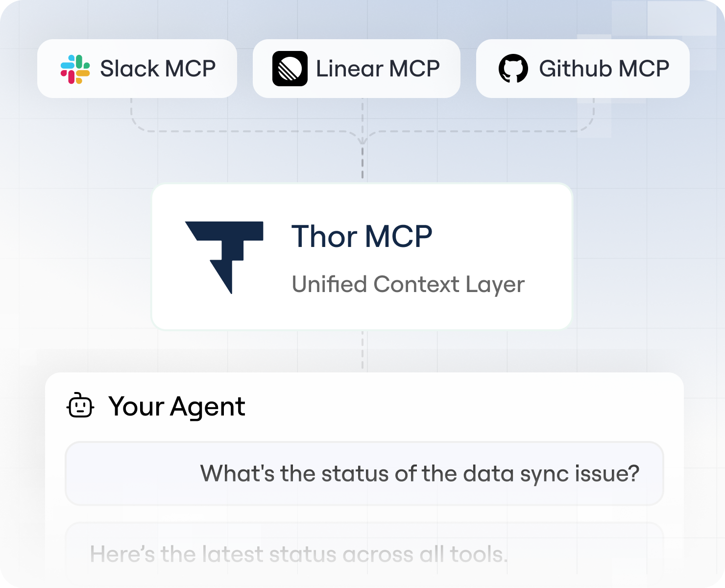The width and height of the screenshot is (725, 588).
Task: Click the Linear logo icon
Action: point(290,69)
